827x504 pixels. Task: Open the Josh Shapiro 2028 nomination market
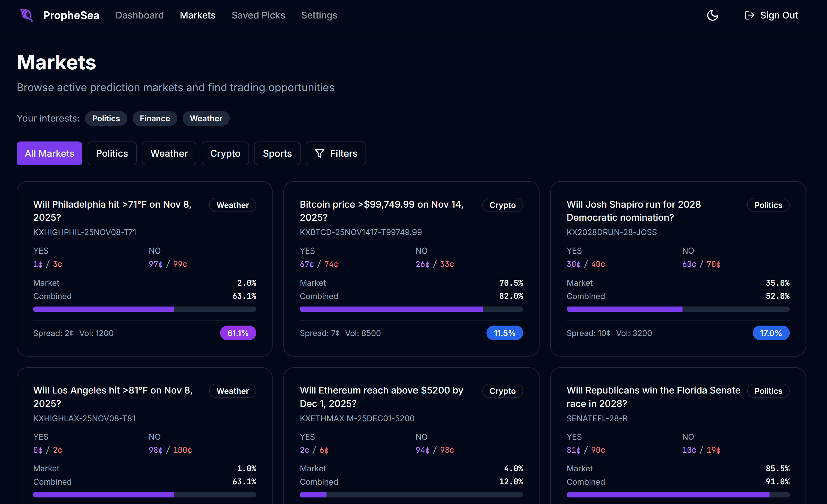(x=633, y=211)
